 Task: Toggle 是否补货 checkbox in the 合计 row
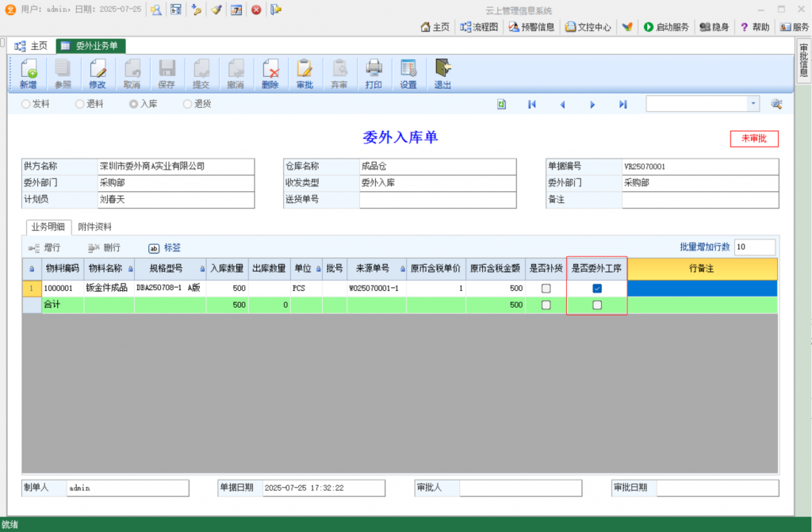(x=546, y=305)
